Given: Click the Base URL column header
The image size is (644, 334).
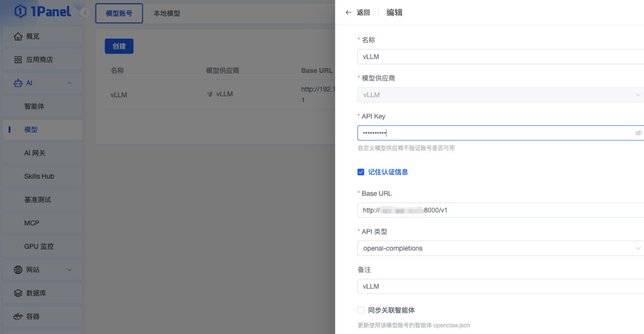Looking at the screenshot, I should 317,71.
